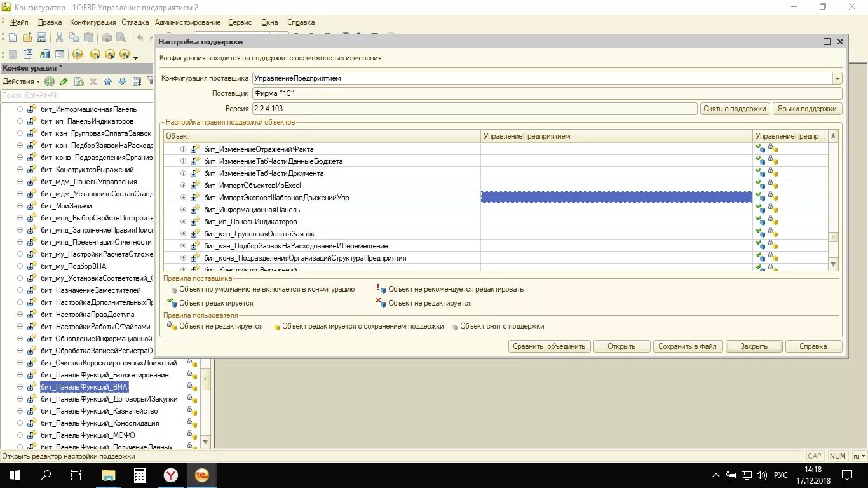Viewport: 868px width, 488px height.
Task: Click the Объект column header
Action: [x=322, y=136]
